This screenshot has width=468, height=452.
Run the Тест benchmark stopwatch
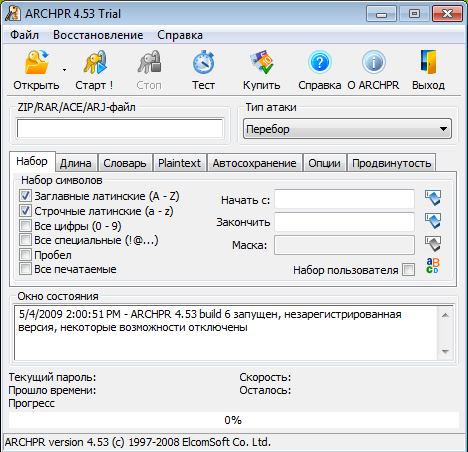point(203,63)
